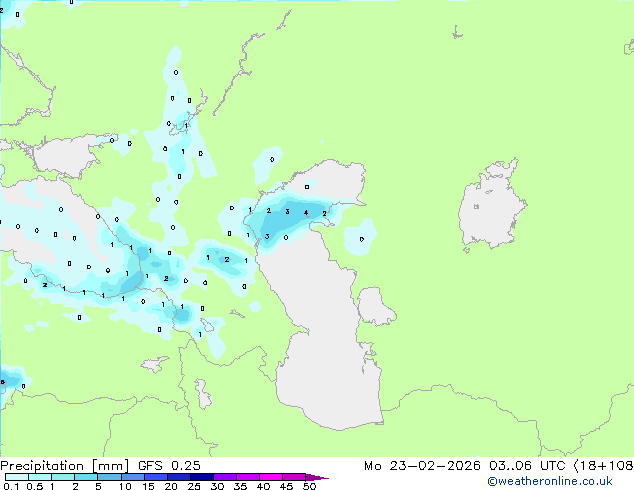Click the 5–10 mm legend color box
The height and width of the screenshot is (490, 634).
109,477
